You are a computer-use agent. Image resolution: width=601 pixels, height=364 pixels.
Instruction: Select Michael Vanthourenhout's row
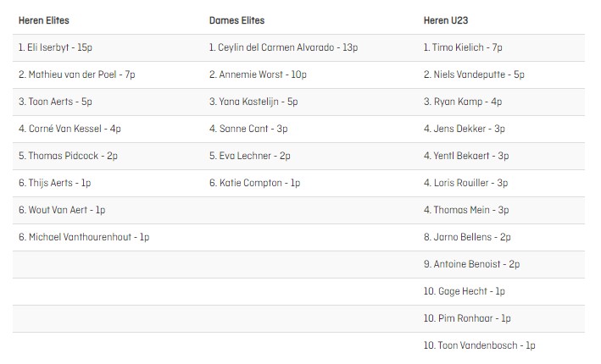tap(84, 237)
